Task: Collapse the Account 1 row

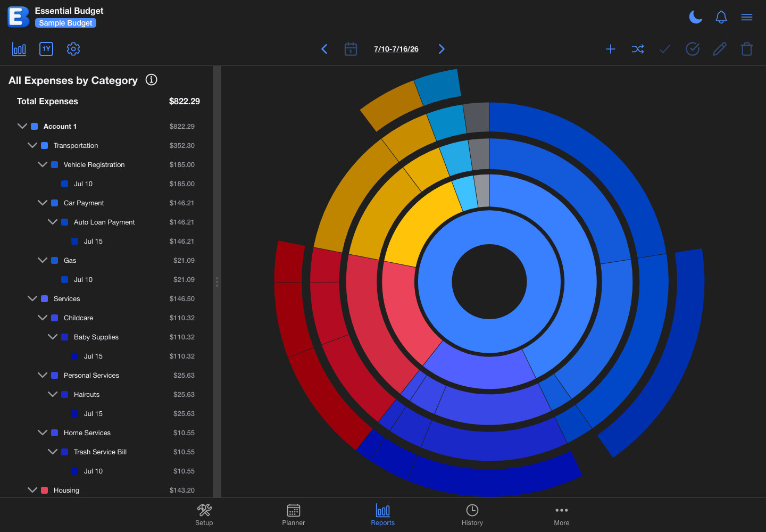Action: (x=22, y=126)
